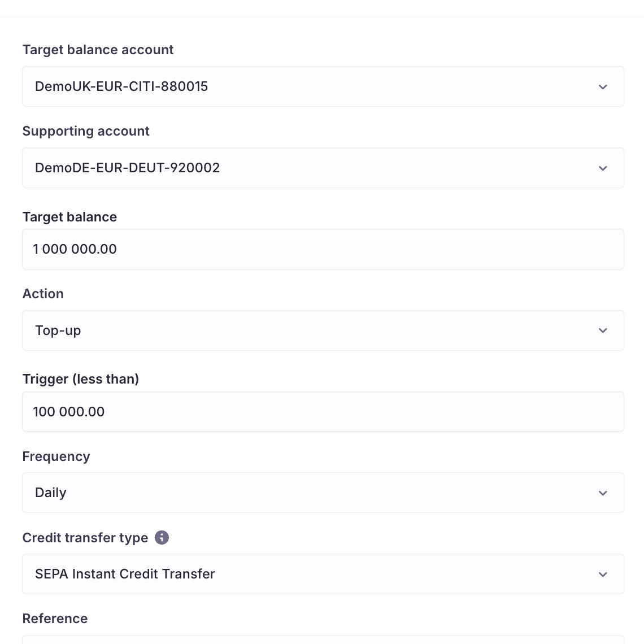Viewport: 644px width, 644px height.
Task: Click the Reference input field at the bottom
Action: [323, 640]
